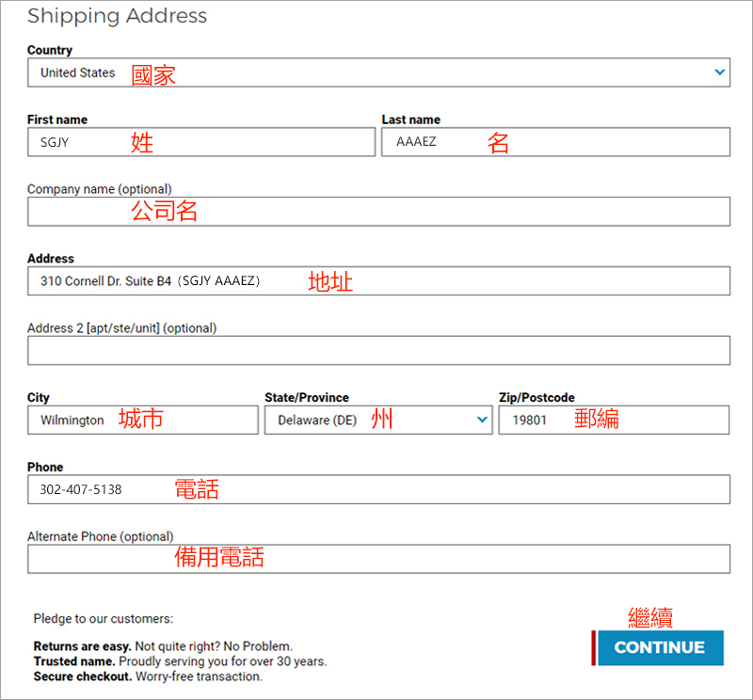
Task: Click the Country dropdown chevron arrow
Action: point(720,72)
